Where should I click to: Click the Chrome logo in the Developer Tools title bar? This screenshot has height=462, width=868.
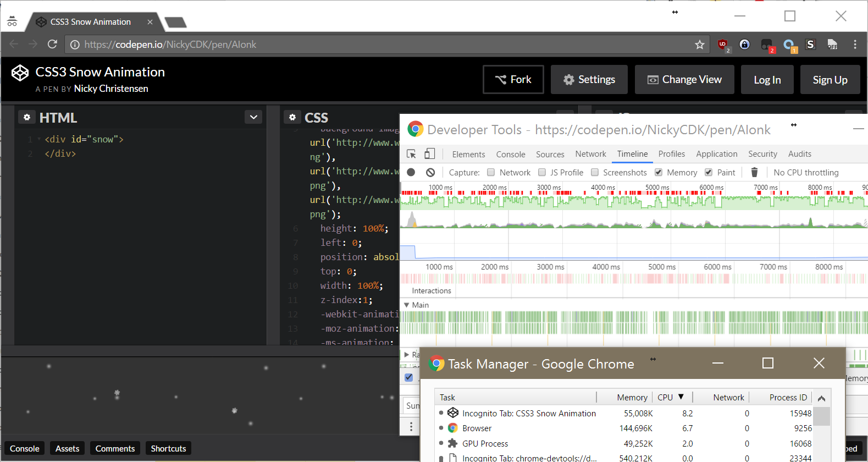click(x=416, y=129)
